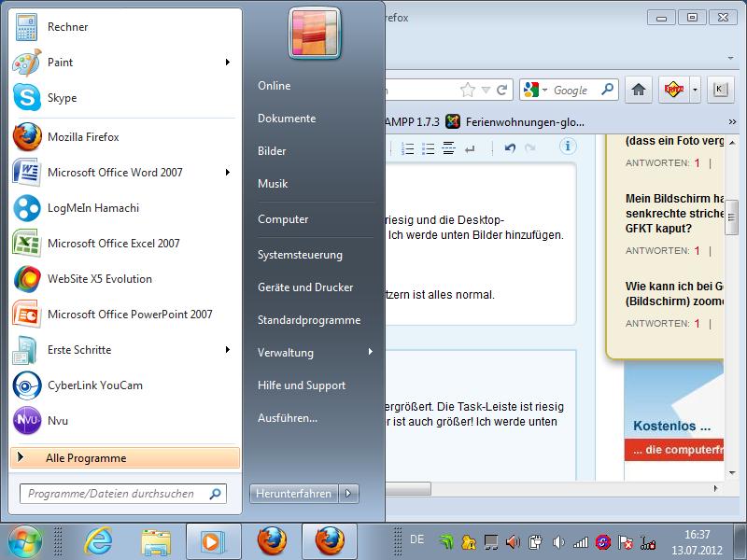Open shutdown options arrow next to Herunterfahren
The image size is (747, 560).
[348, 494]
